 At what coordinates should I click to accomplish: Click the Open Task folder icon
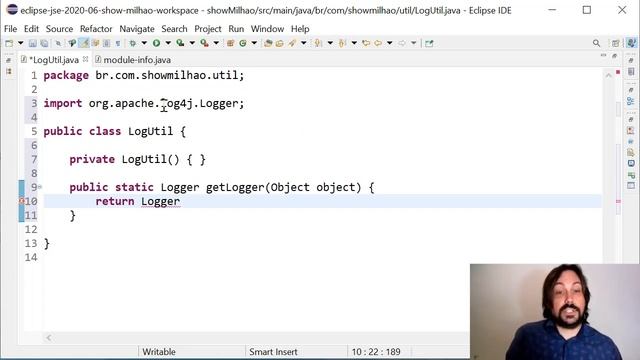tap(280, 43)
